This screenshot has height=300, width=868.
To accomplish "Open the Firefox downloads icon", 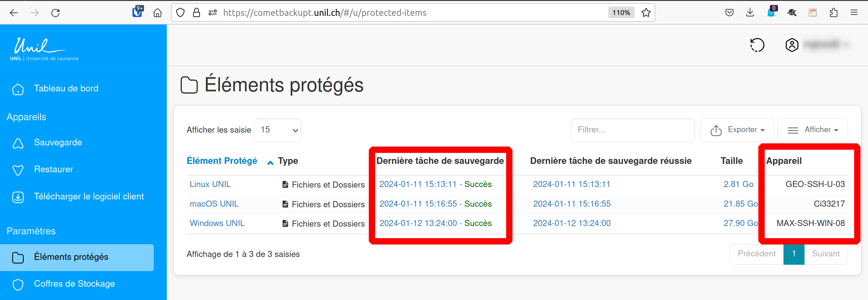I will pyautogui.click(x=750, y=13).
